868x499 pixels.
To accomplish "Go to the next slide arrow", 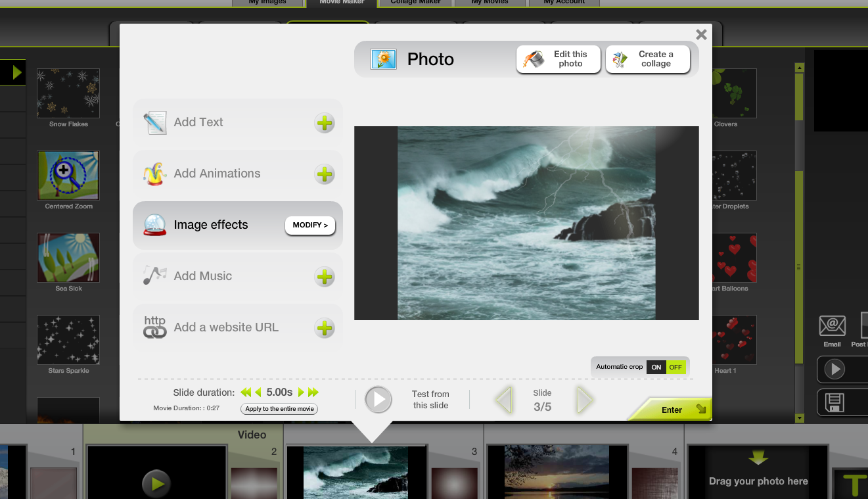I will coord(584,400).
